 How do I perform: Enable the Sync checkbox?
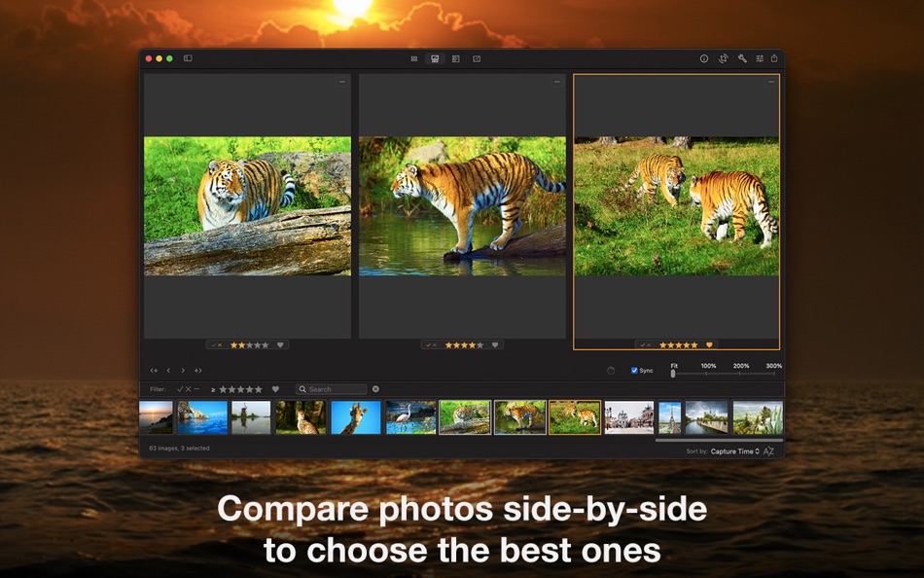click(634, 371)
